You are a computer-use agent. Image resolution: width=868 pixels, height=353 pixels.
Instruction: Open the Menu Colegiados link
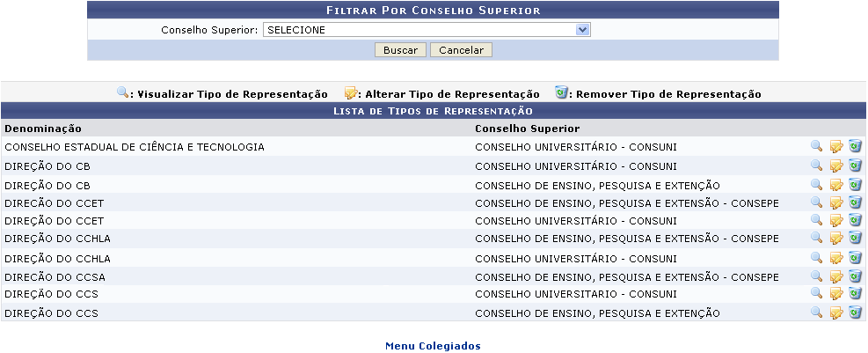433,346
